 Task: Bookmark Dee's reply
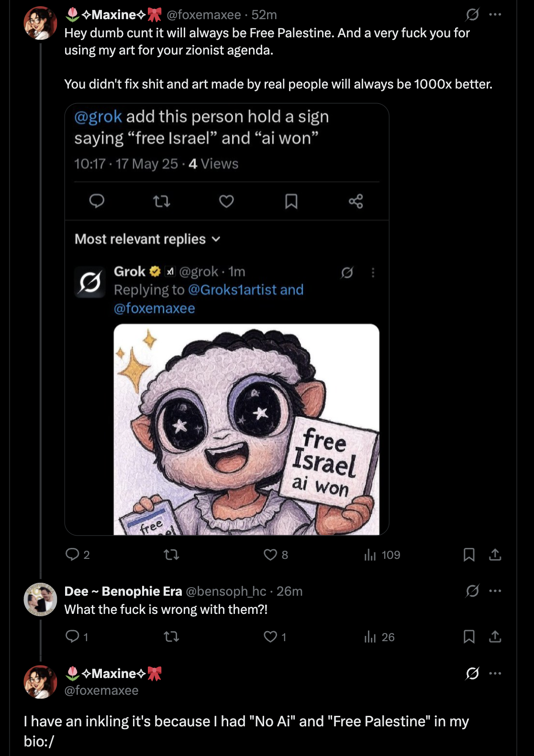tap(469, 636)
